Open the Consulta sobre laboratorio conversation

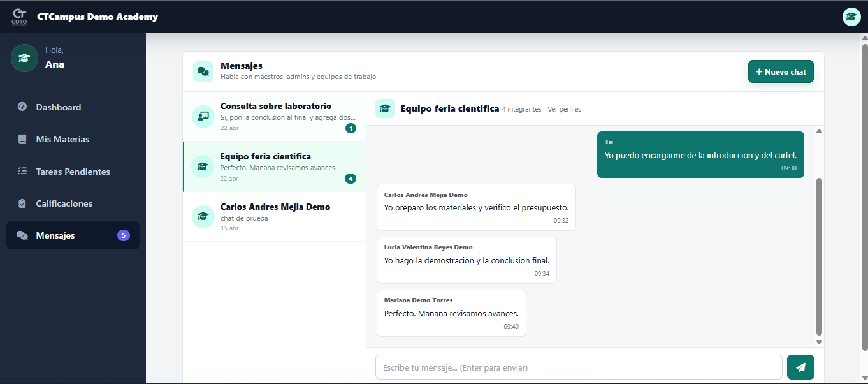(x=274, y=116)
